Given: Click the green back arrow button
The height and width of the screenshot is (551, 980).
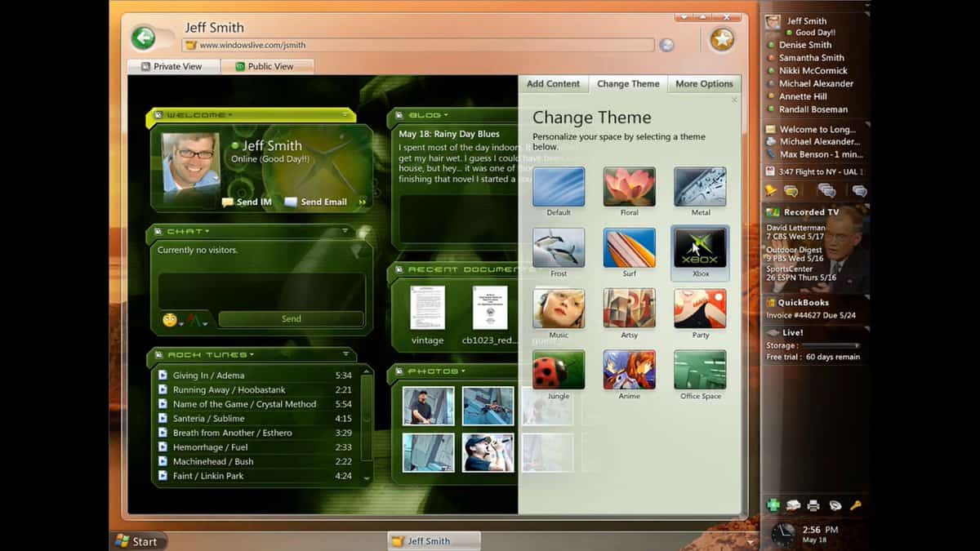Looking at the screenshot, I should click(144, 38).
